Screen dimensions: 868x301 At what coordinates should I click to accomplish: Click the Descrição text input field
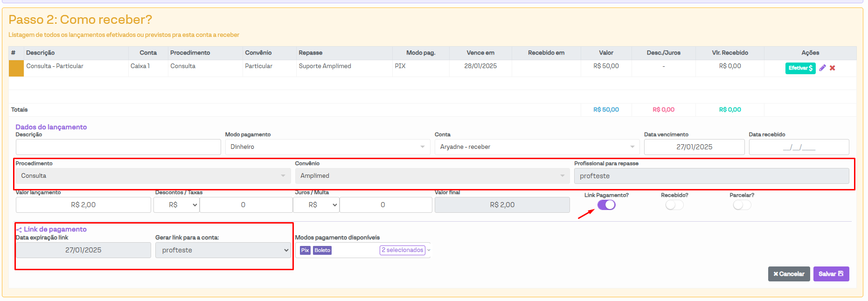point(118,147)
